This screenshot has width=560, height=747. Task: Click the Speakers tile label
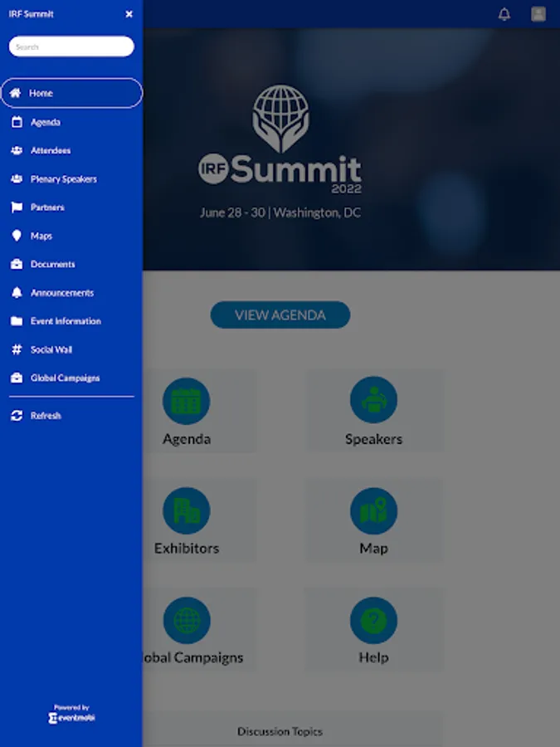coord(373,439)
